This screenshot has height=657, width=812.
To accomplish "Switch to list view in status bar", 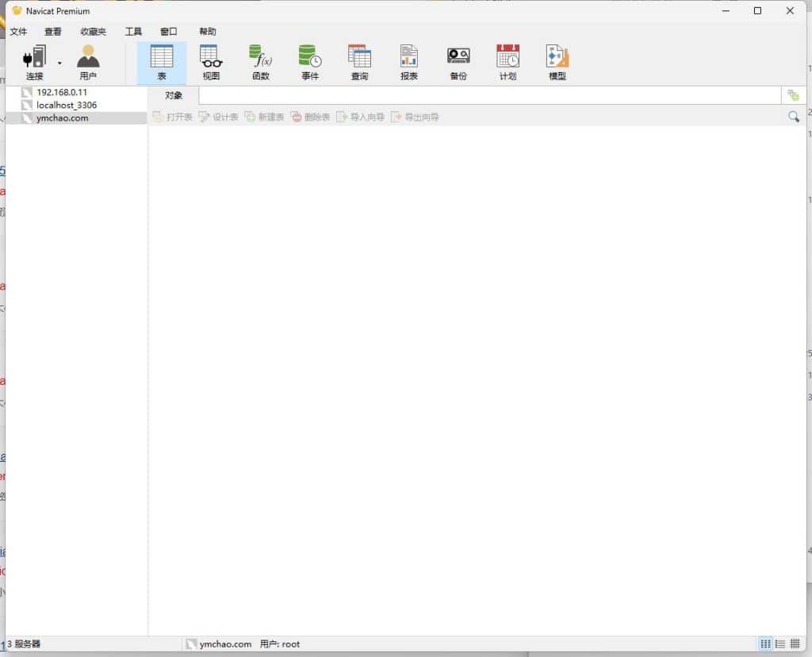I will 780,644.
